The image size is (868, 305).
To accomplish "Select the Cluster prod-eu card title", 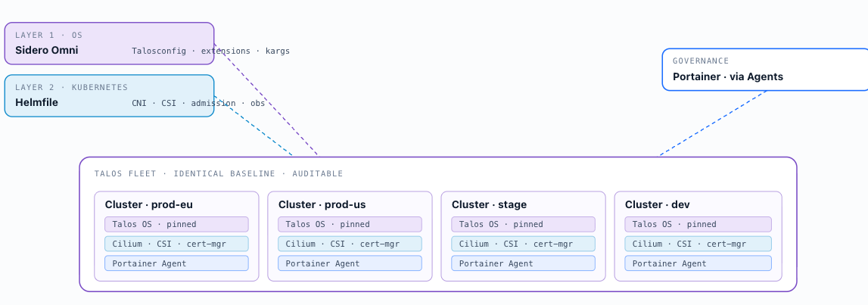I will 149,205.
